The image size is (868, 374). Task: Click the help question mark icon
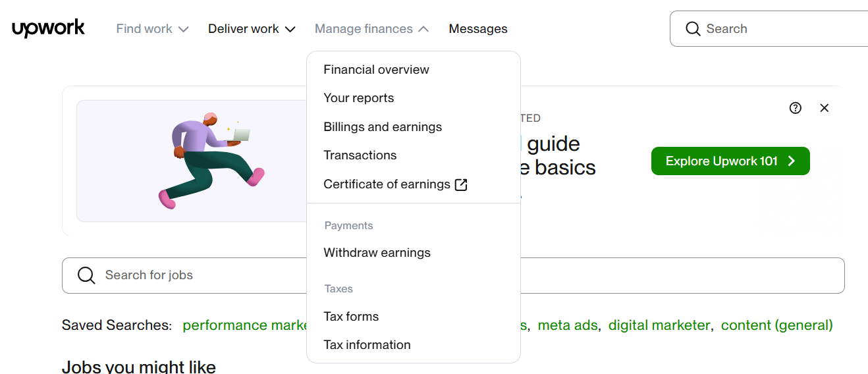coord(796,108)
